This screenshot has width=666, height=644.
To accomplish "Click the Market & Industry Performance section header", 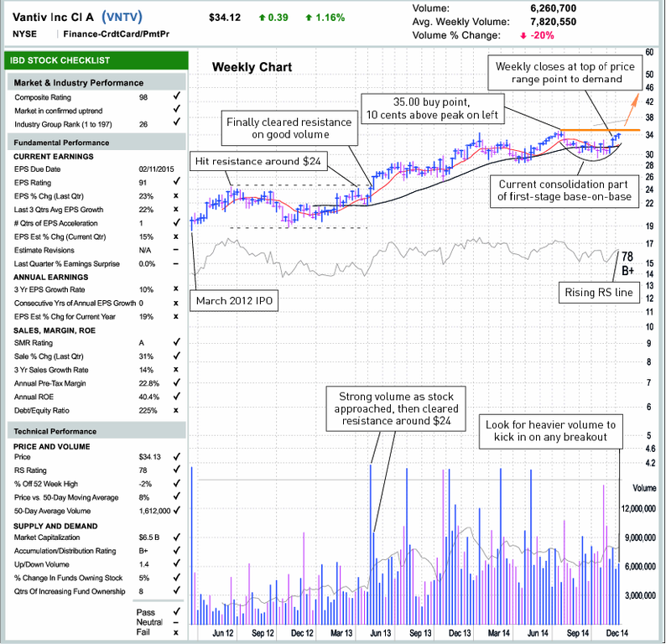I will [96, 82].
